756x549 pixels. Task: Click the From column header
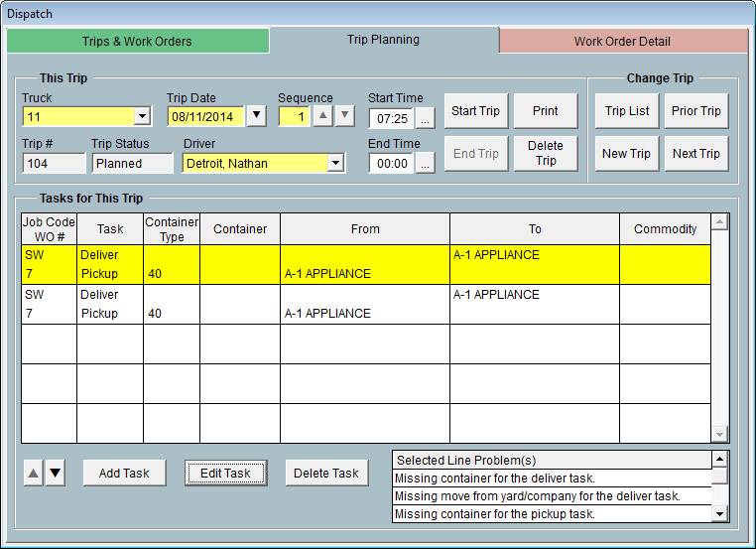(x=365, y=229)
